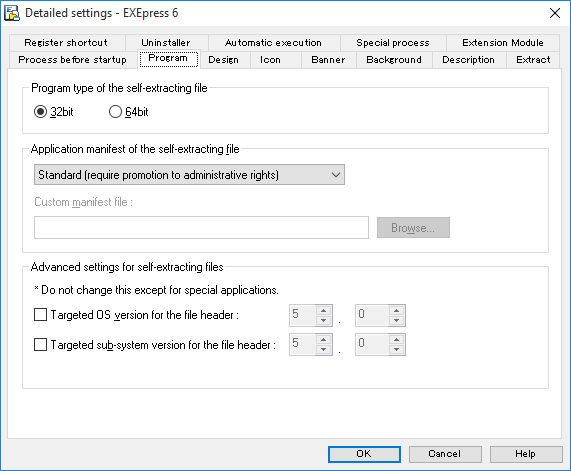Click the Cancel button
Image resolution: width=571 pixels, height=471 pixels.
445,454
